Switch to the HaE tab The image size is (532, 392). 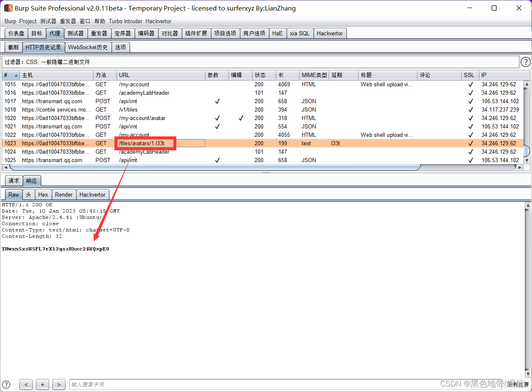click(x=277, y=33)
